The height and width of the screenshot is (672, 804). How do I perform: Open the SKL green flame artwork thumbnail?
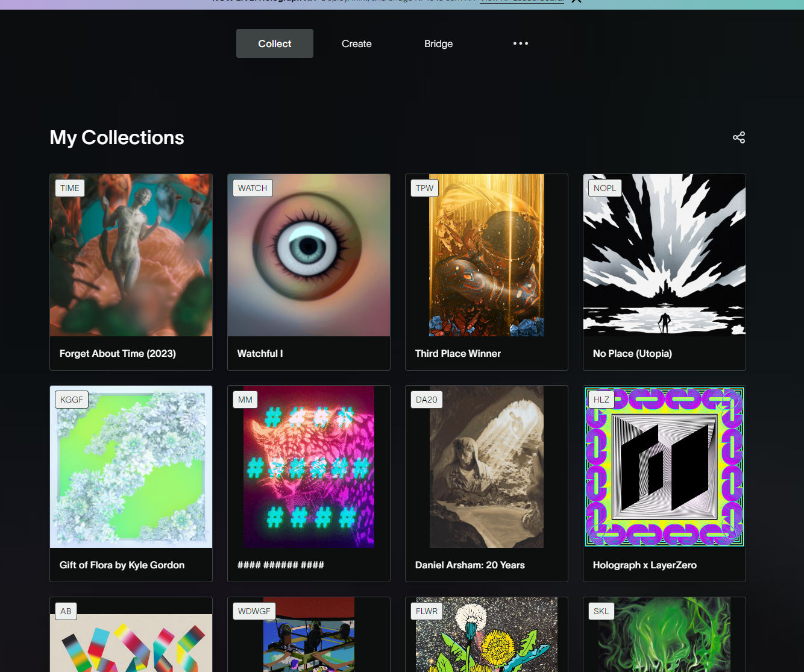tap(664, 635)
